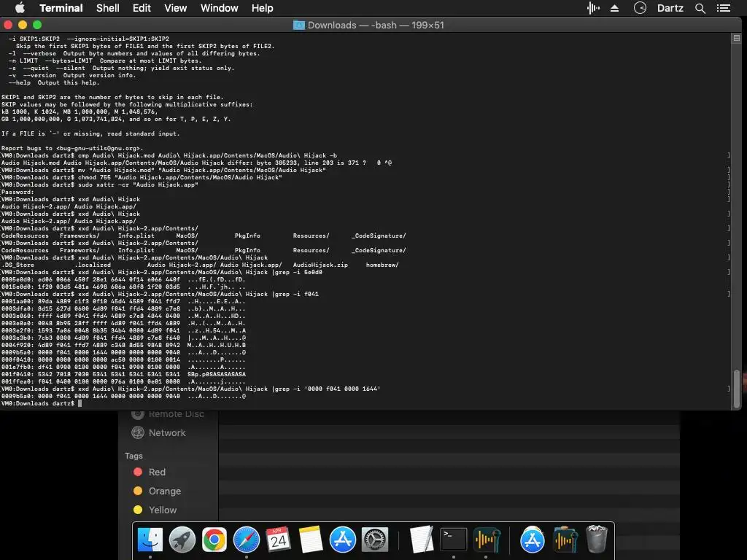This screenshot has width=747, height=560.
Task: Open Audio Hijack icon next to Terminal
Action: pyautogui.click(x=486, y=540)
